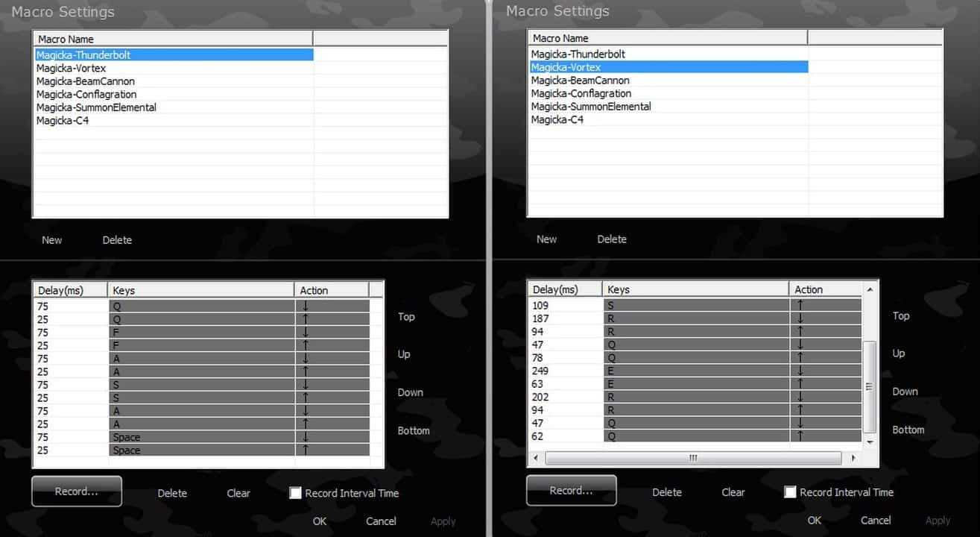Choose Magicka-SummonElemental in the left macro list
The height and width of the screenshot is (537, 980).
click(x=96, y=107)
